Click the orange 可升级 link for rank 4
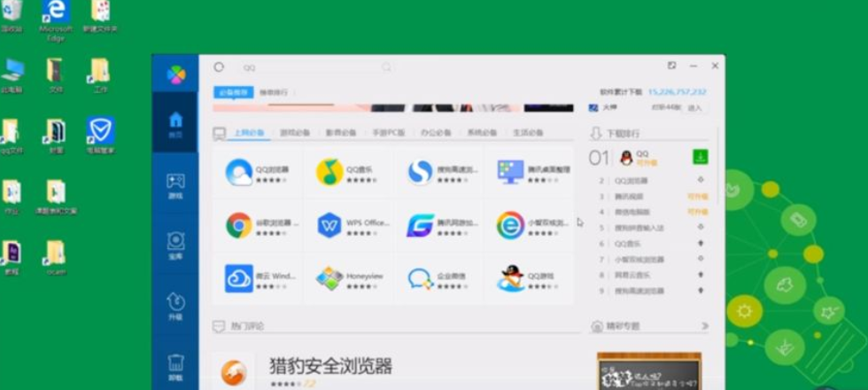This screenshot has height=390, width=868. pos(698,212)
